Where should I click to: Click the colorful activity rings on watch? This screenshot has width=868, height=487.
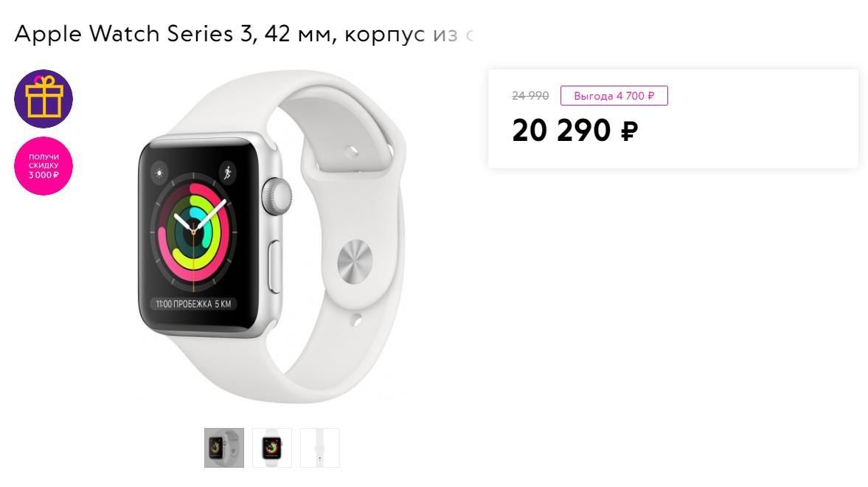(x=193, y=232)
